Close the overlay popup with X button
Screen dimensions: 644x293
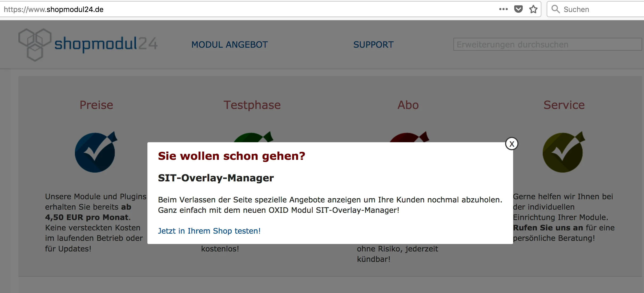[512, 144]
